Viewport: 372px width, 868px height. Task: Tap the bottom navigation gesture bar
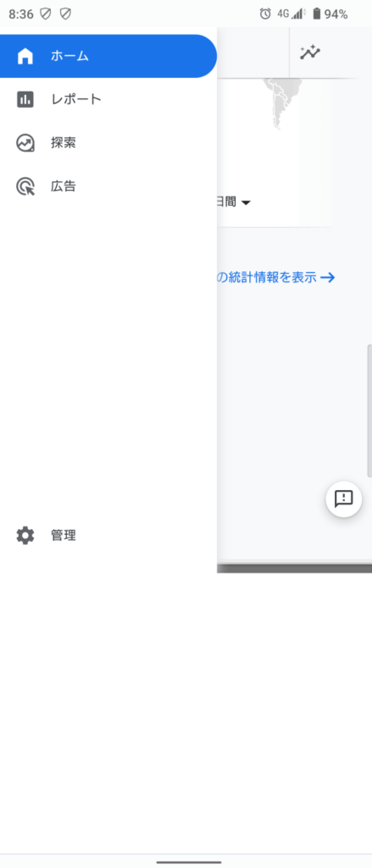click(189, 862)
